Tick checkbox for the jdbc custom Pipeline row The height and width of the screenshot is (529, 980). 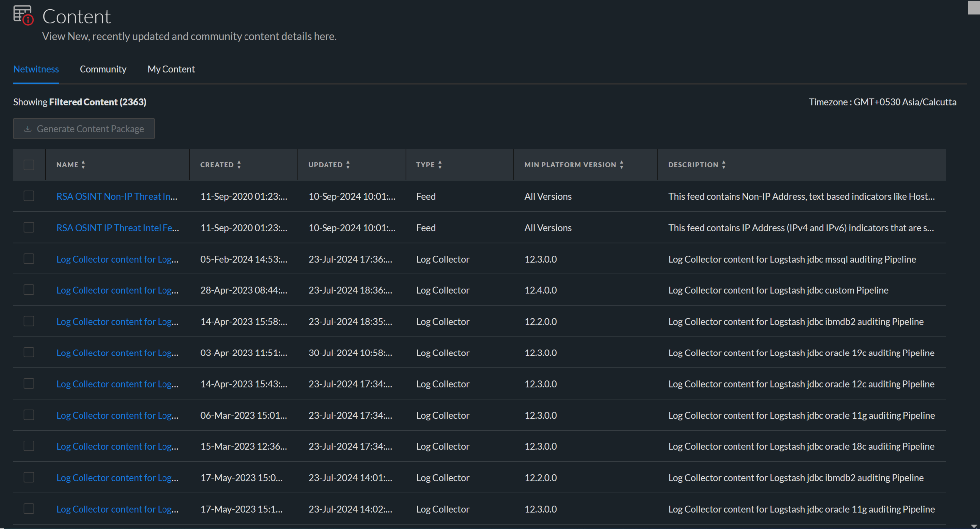[29, 290]
